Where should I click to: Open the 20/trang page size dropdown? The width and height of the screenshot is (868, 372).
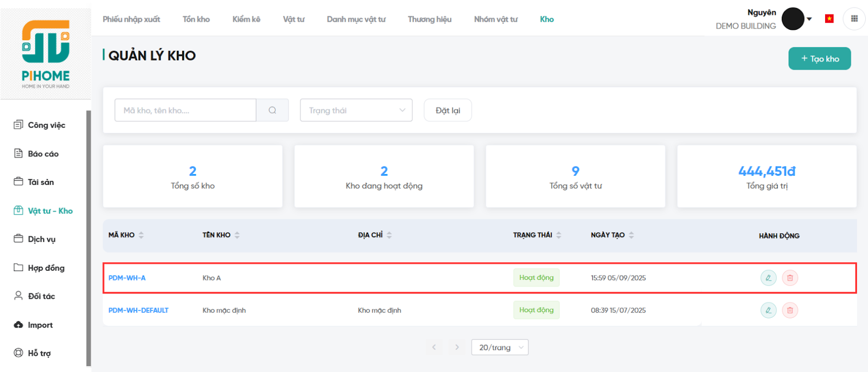[x=500, y=347]
